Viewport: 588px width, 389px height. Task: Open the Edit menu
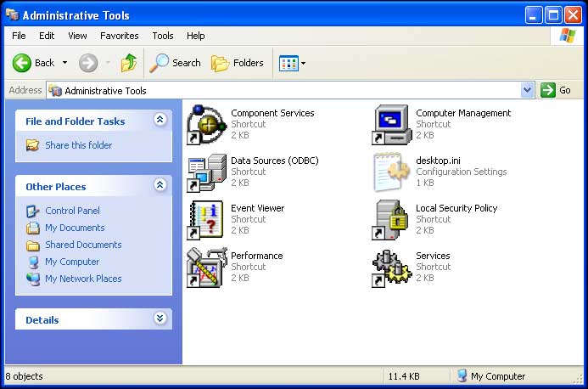pos(47,36)
